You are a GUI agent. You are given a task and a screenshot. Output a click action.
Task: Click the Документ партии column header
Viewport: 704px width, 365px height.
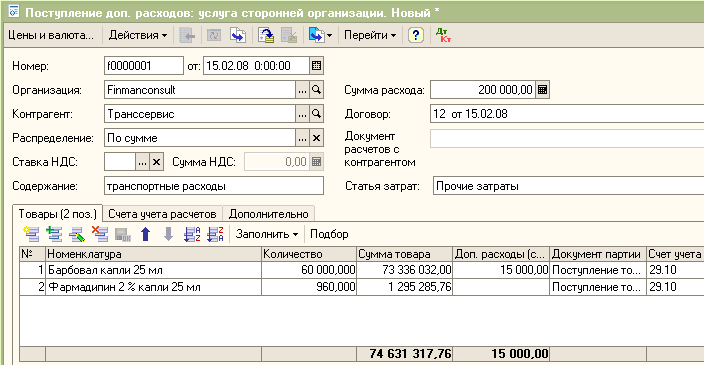pyautogui.click(x=598, y=254)
